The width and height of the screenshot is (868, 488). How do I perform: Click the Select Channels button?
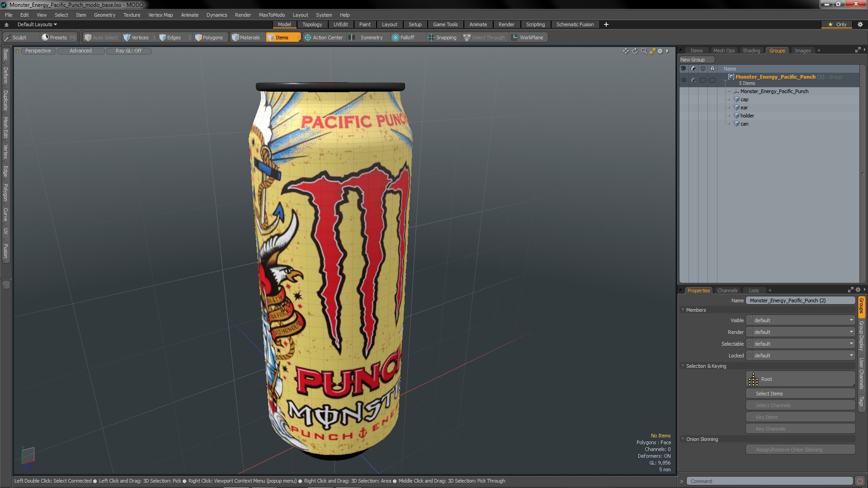[x=800, y=405]
